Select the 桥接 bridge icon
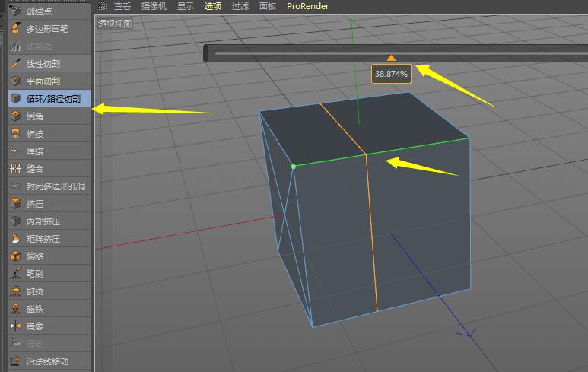588x372 pixels. tap(15, 133)
